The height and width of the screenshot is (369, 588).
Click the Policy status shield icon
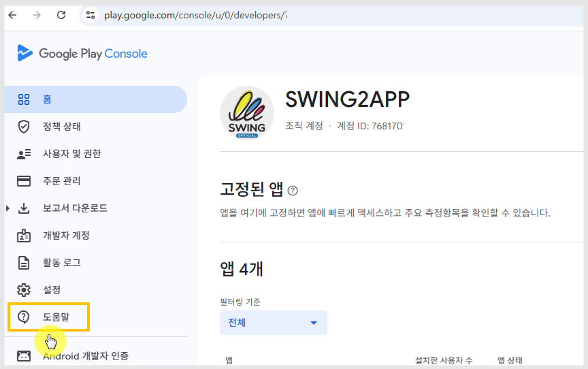pos(24,127)
